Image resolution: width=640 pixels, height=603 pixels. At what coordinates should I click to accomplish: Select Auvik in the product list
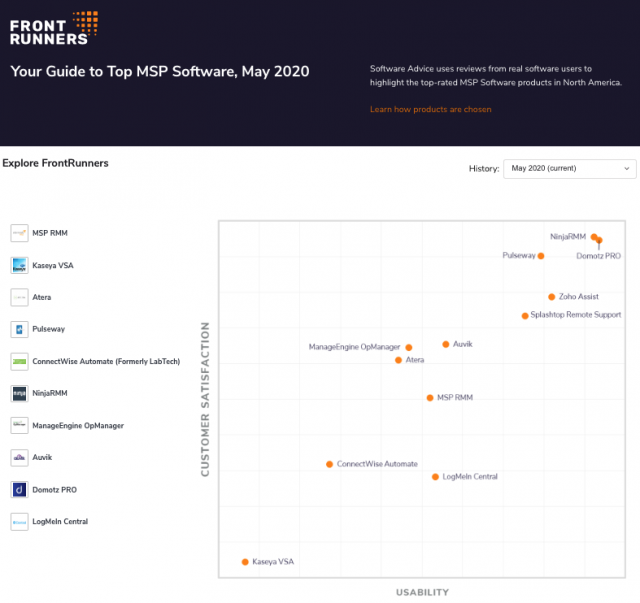42,457
